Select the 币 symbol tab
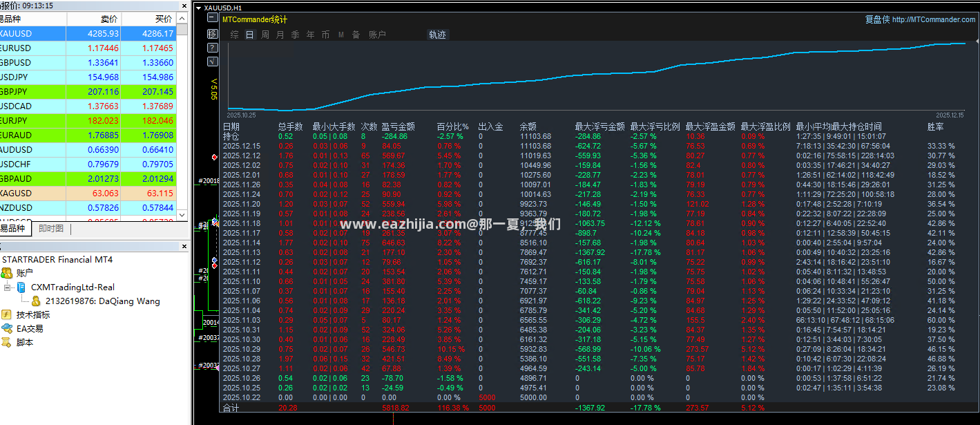Image resolution: width=980 pixels, height=425 pixels. [x=326, y=35]
